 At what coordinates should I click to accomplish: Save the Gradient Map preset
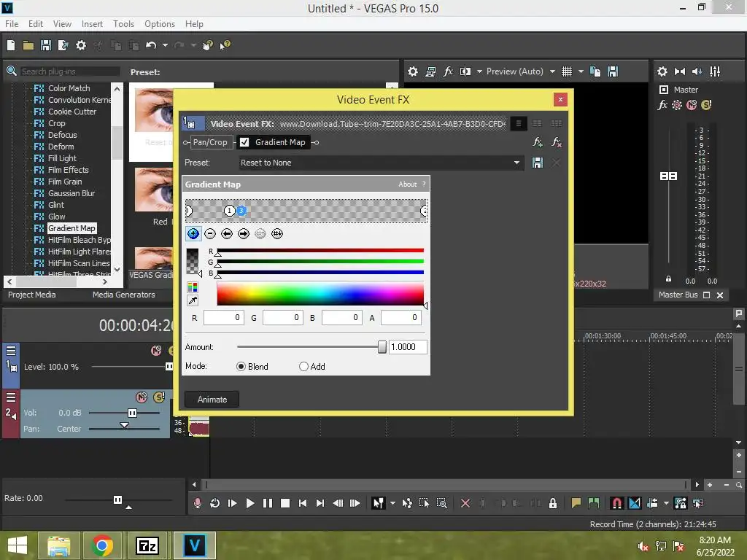[x=538, y=163]
